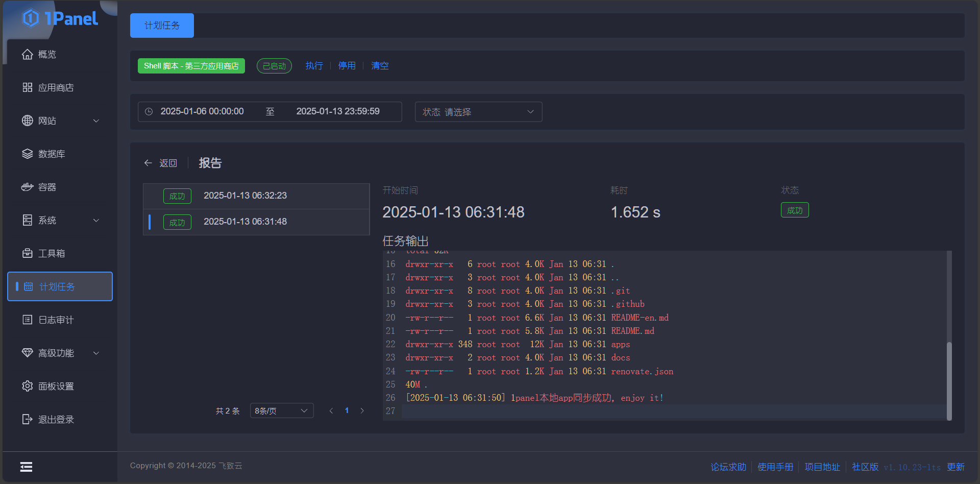Click 返回 to go back
Image resolution: width=980 pixels, height=484 pixels.
[168, 163]
